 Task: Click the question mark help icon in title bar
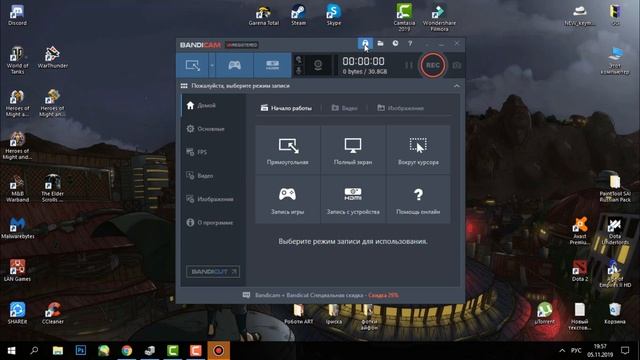pos(410,43)
